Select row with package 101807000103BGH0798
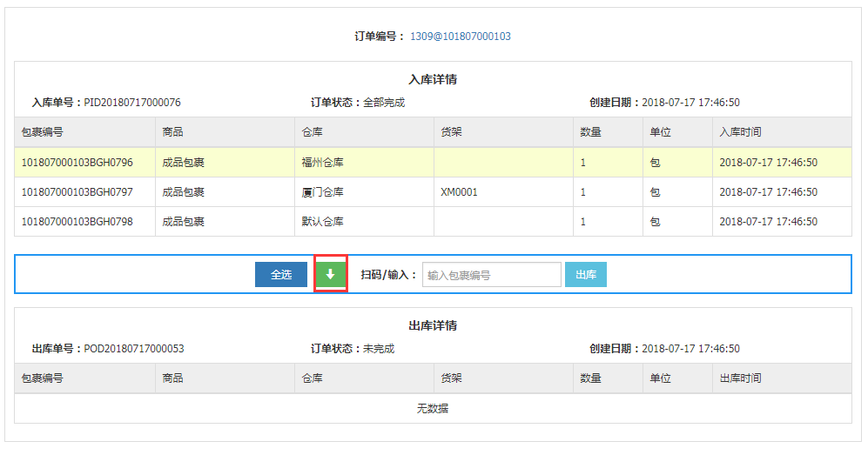 (x=77, y=222)
